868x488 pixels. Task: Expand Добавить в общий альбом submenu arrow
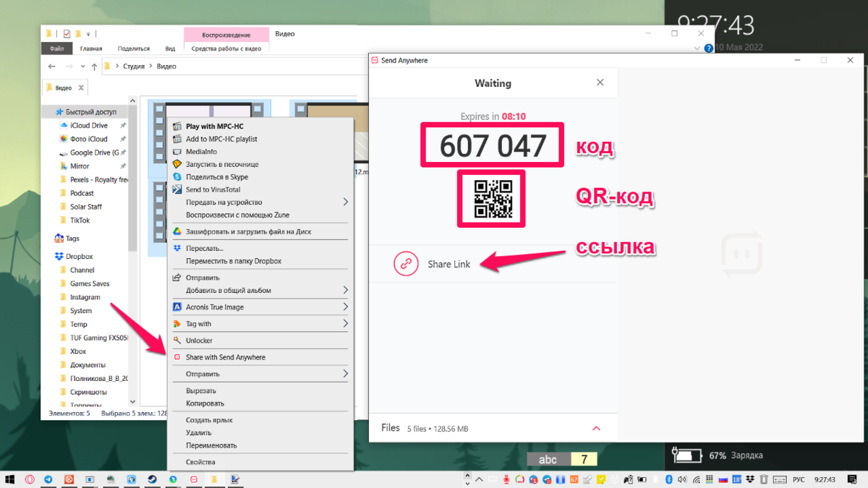click(x=345, y=290)
